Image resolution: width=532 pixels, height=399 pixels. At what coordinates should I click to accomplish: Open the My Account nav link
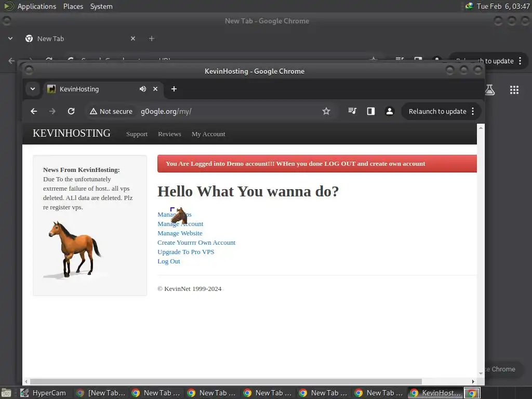(x=208, y=134)
